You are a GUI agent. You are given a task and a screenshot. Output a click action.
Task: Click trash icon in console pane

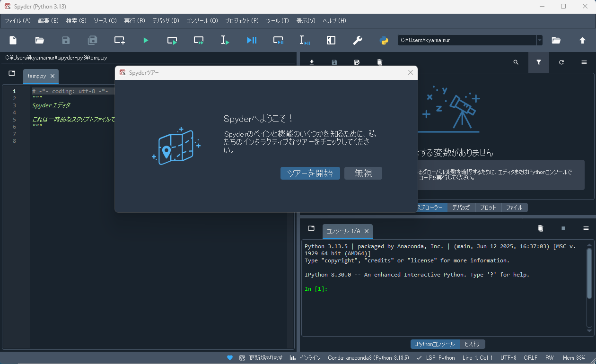(541, 228)
